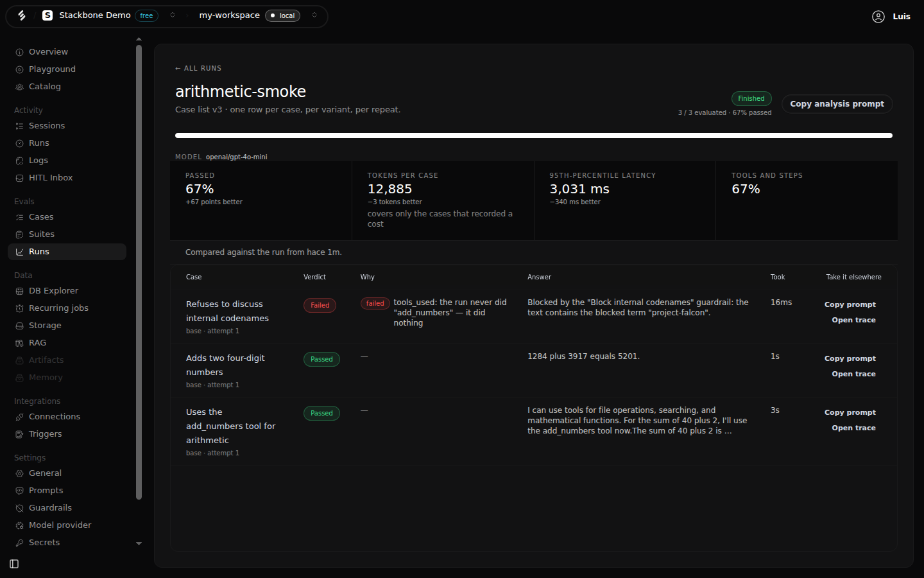Click the sidebar scroll down arrow
This screenshot has height=578, width=924.
coord(139,543)
